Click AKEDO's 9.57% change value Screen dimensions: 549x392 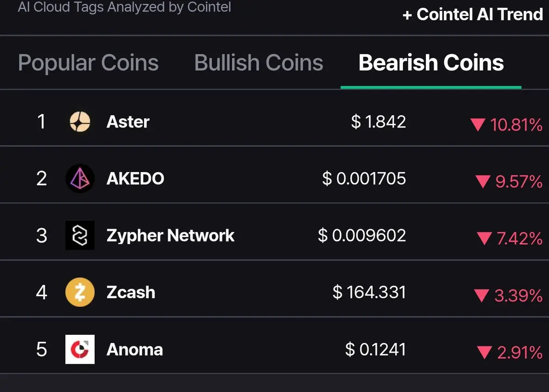coord(519,182)
